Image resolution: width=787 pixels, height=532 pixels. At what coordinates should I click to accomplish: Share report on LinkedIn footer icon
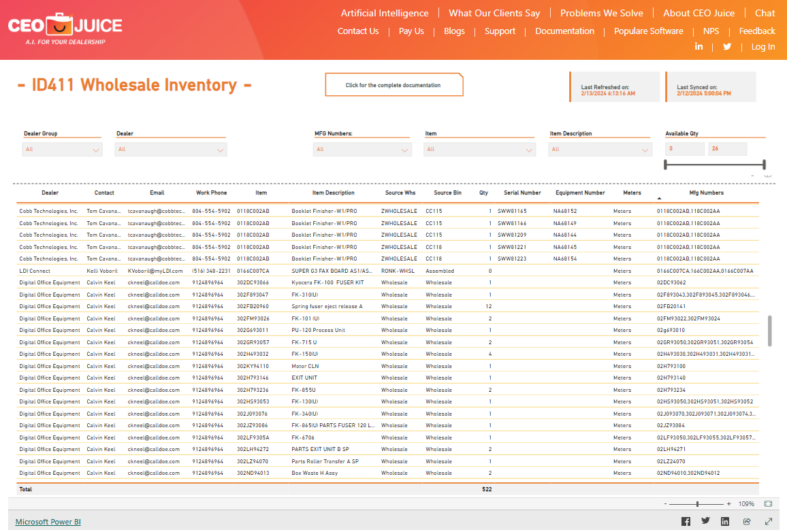(x=725, y=522)
